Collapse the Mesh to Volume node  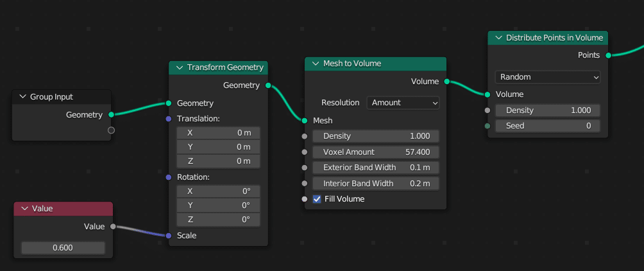coord(315,64)
